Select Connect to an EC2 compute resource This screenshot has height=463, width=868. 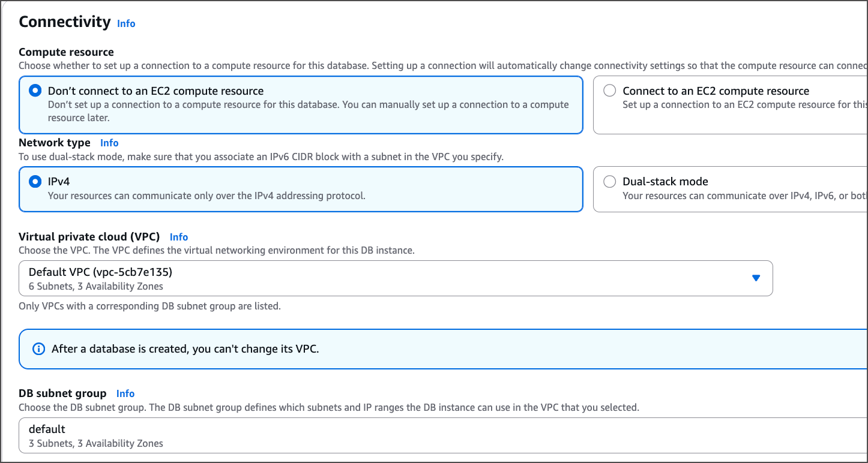click(x=610, y=91)
